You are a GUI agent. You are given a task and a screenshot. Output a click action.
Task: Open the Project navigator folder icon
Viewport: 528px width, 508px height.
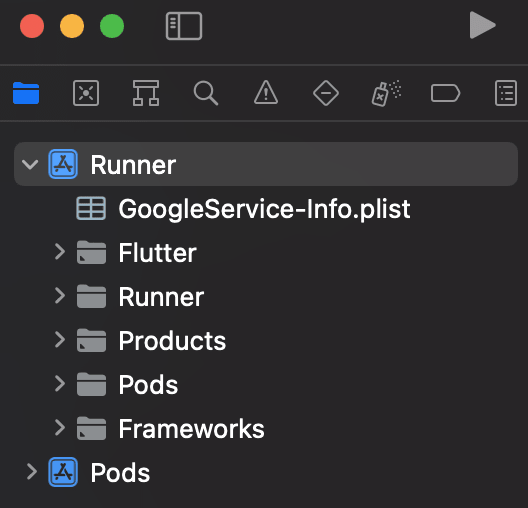[x=26, y=93]
